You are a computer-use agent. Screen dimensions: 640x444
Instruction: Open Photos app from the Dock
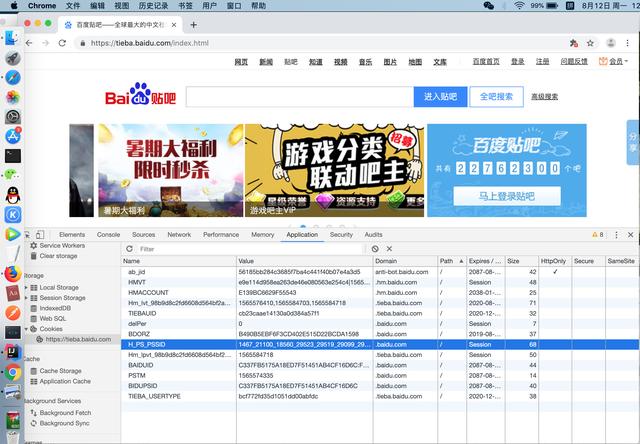(13, 97)
